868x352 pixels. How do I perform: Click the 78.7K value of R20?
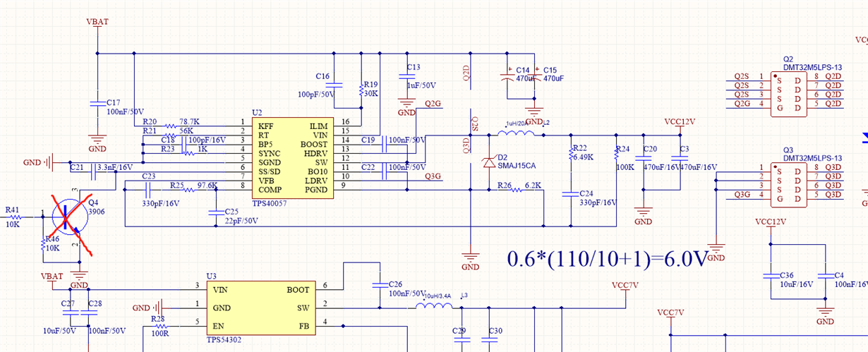click(x=189, y=121)
